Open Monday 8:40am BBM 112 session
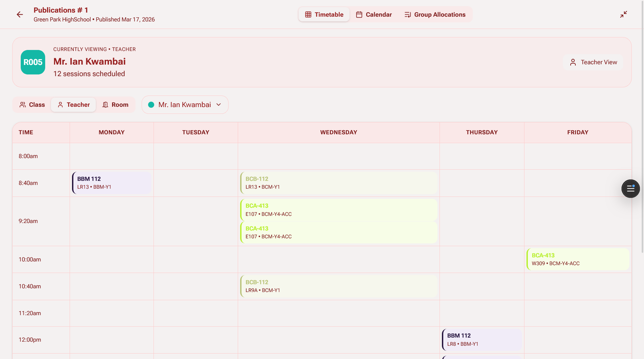The height and width of the screenshot is (359, 644). [112, 183]
